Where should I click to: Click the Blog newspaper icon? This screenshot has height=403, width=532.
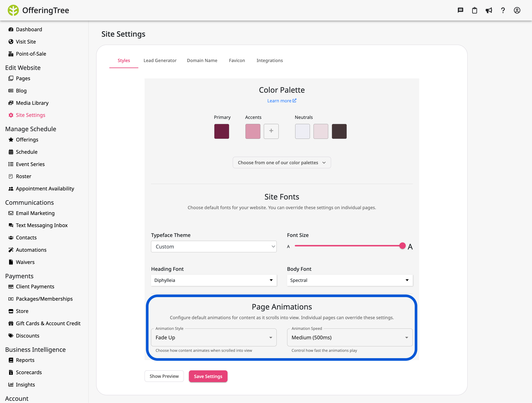(x=11, y=90)
